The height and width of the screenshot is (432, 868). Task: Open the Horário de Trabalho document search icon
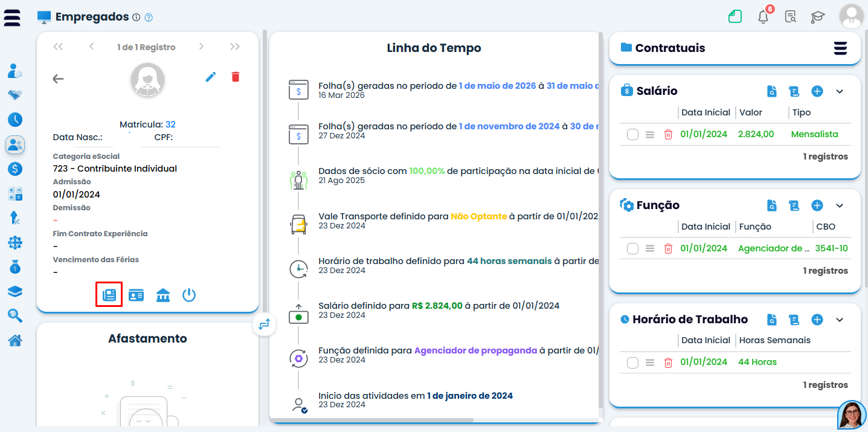pyautogui.click(x=771, y=320)
